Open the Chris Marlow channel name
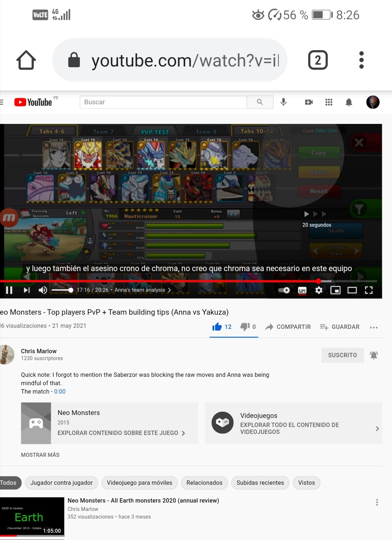The image size is (392, 540). (x=39, y=351)
